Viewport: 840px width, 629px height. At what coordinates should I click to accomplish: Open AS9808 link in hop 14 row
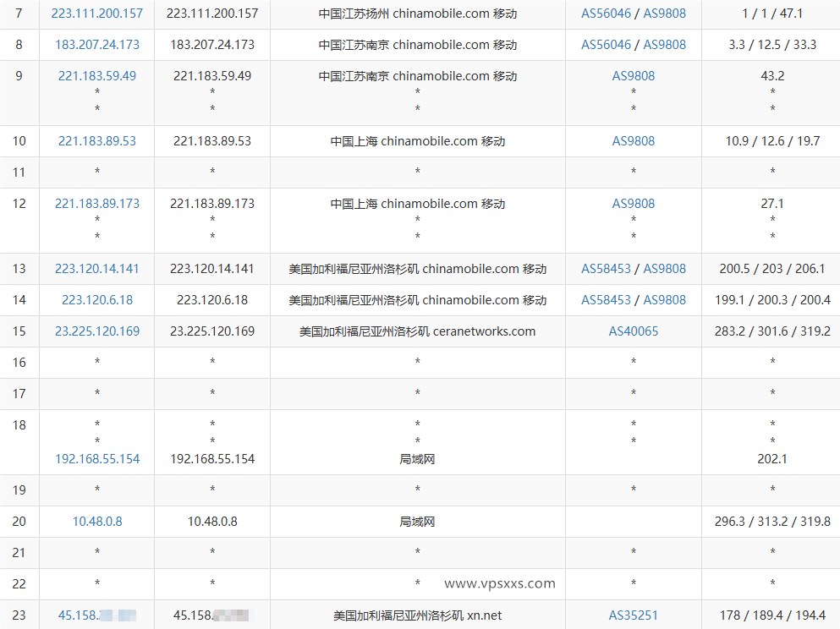tap(664, 300)
